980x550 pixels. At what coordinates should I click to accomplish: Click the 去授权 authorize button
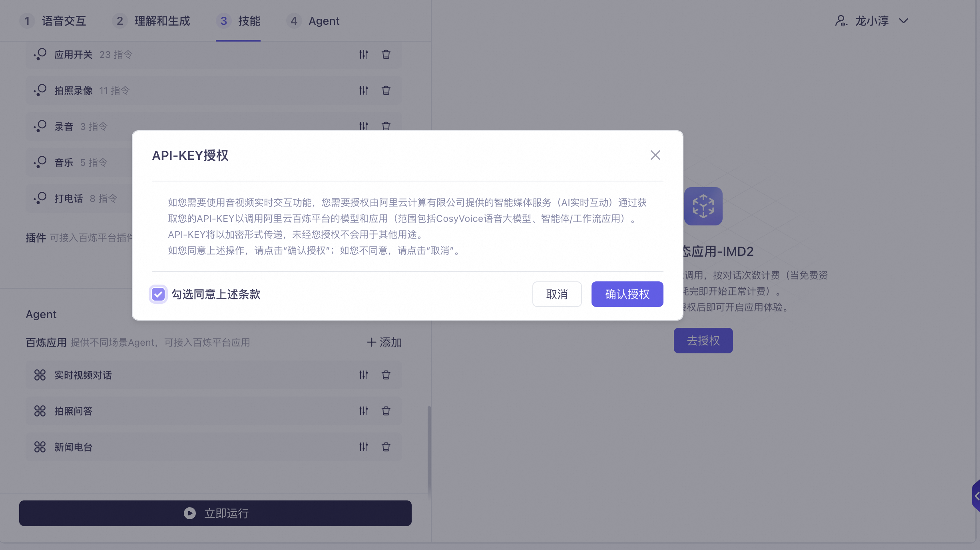703,341
